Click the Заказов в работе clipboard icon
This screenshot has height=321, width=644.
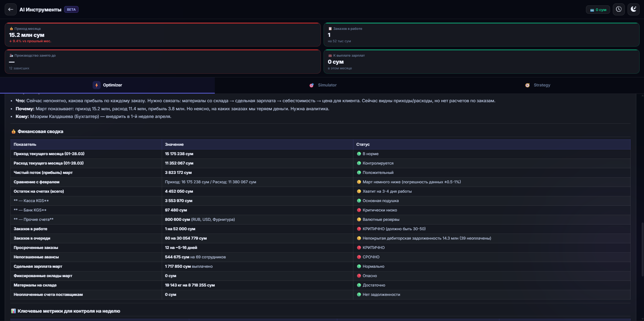coord(330,29)
